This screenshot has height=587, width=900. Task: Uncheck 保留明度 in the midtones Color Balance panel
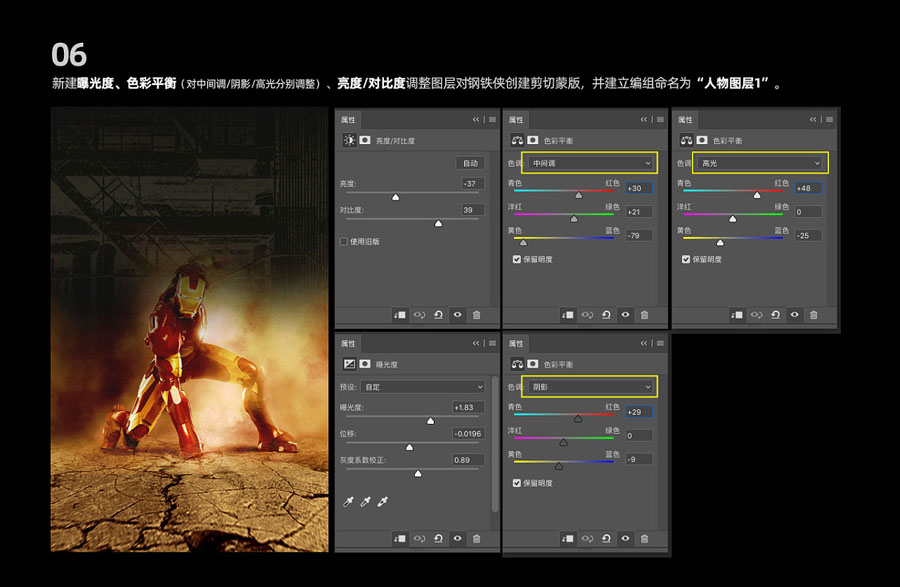point(517,259)
